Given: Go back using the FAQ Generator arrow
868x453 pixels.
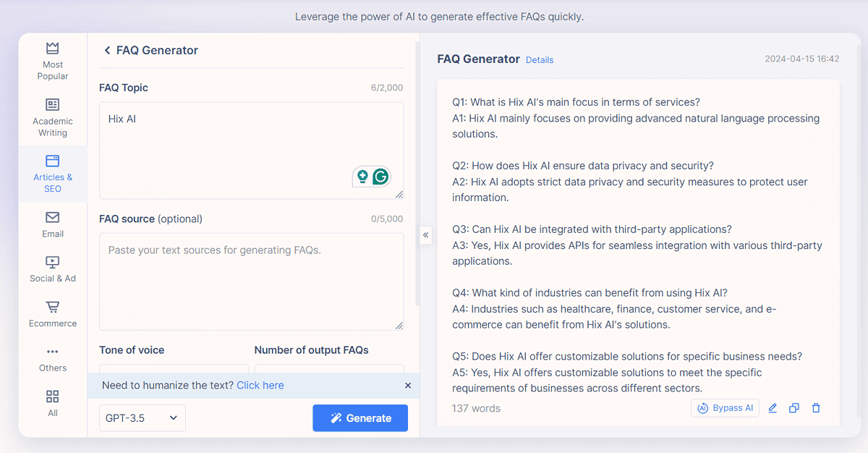Looking at the screenshot, I should tap(107, 50).
